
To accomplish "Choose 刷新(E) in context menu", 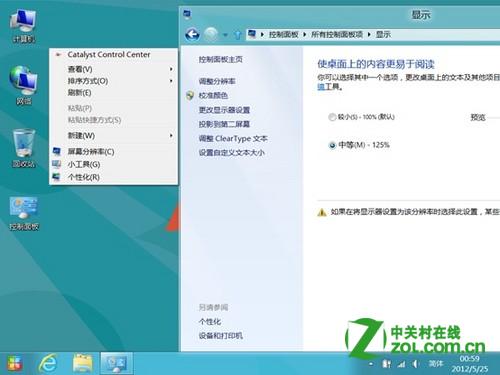I will [x=113, y=93].
